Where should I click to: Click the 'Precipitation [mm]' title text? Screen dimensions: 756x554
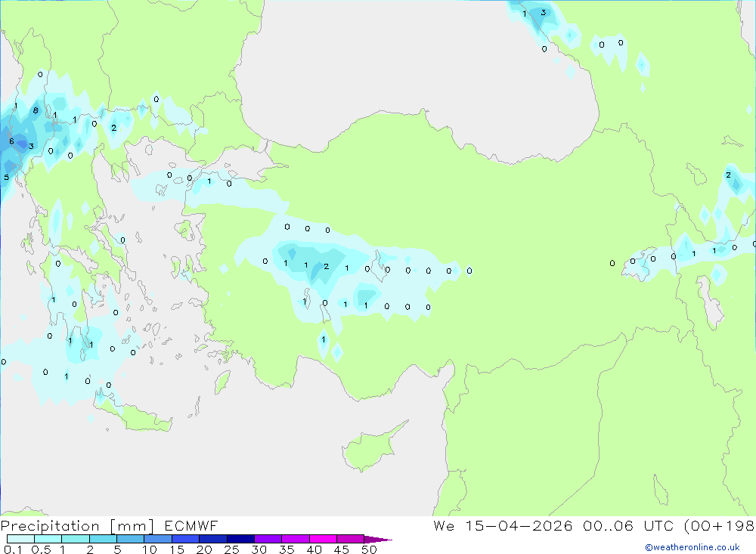78,525
